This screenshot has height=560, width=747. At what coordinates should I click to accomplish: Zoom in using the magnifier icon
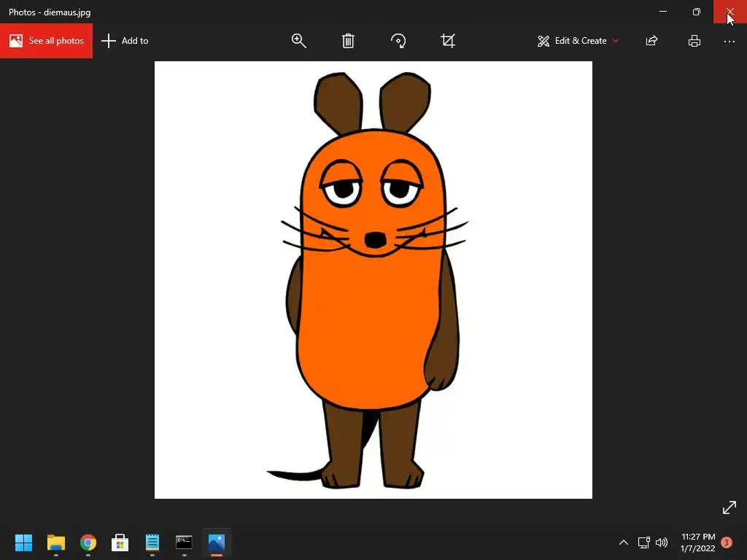coord(298,41)
